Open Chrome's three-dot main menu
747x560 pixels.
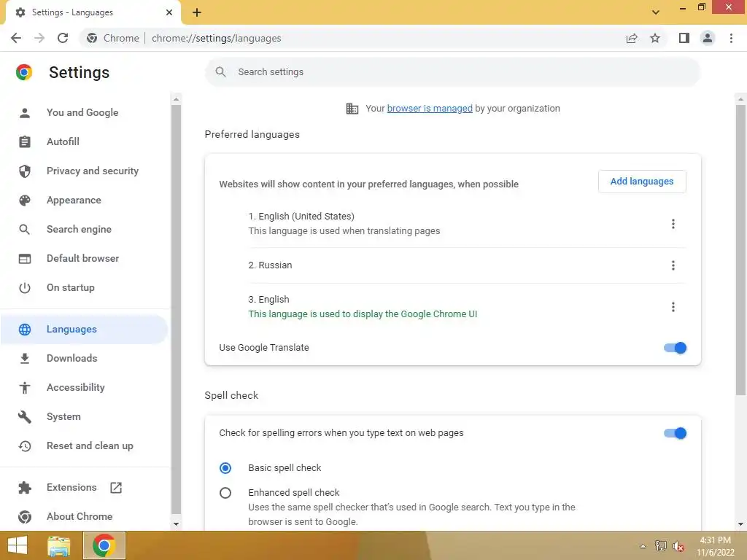tap(731, 38)
